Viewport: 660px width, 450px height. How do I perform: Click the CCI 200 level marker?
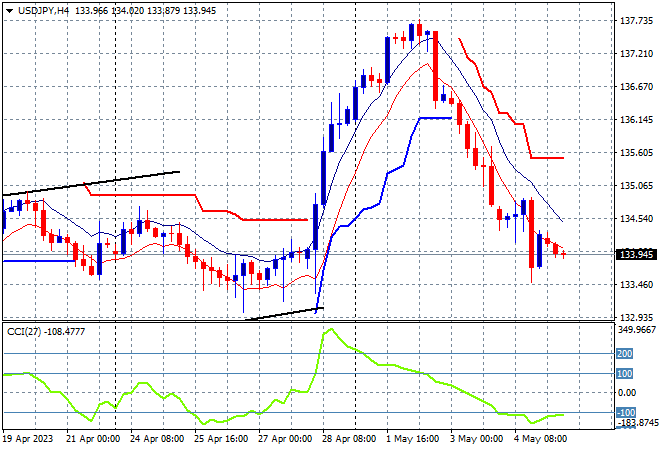coord(624,354)
